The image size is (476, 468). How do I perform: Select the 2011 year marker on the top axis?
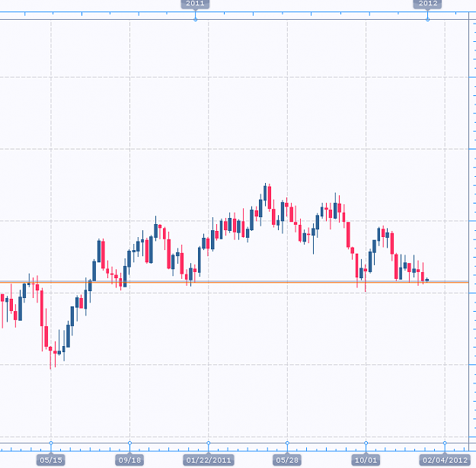195,4
